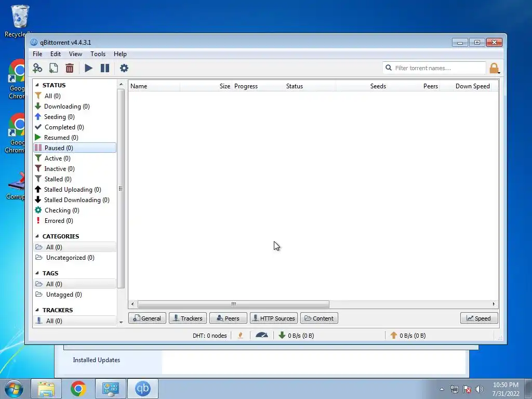532x399 pixels.
Task: Select All (0) under Categories
Action: point(75,247)
